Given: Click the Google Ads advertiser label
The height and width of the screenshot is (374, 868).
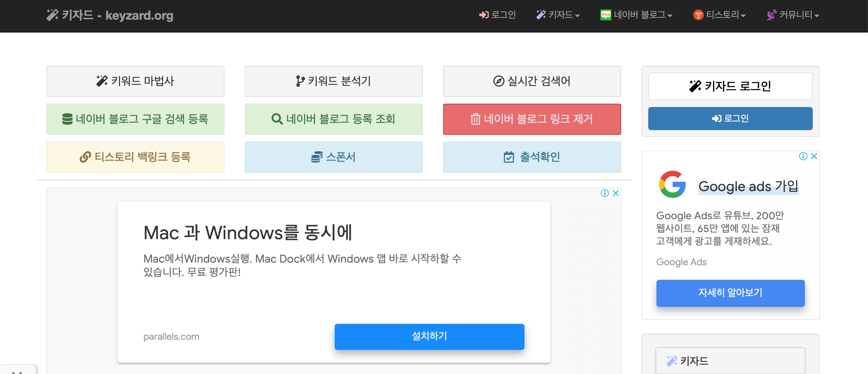Looking at the screenshot, I should 681,262.
